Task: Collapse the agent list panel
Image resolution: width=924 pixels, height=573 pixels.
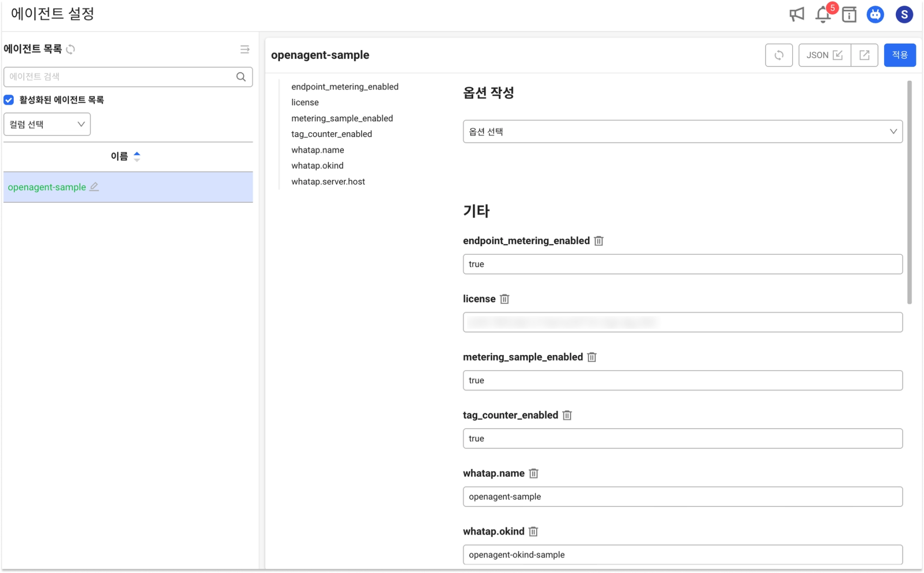Action: click(x=245, y=49)
